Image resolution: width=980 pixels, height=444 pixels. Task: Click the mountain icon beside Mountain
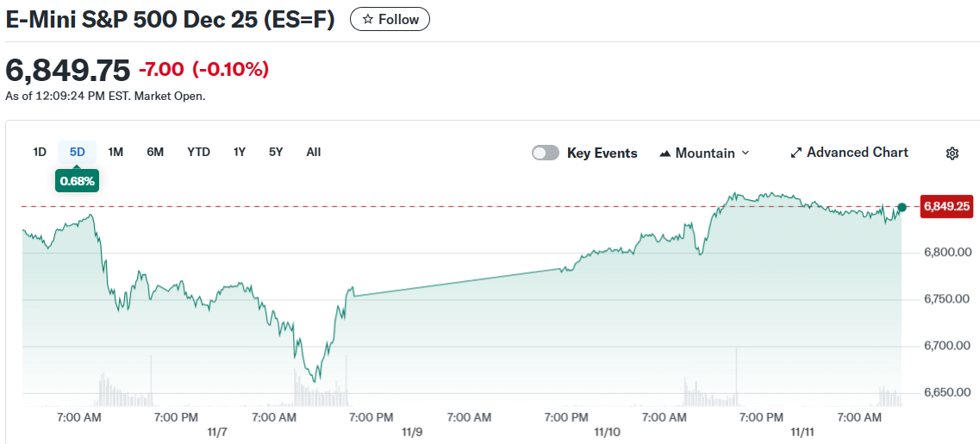click(x=665, y=153)
